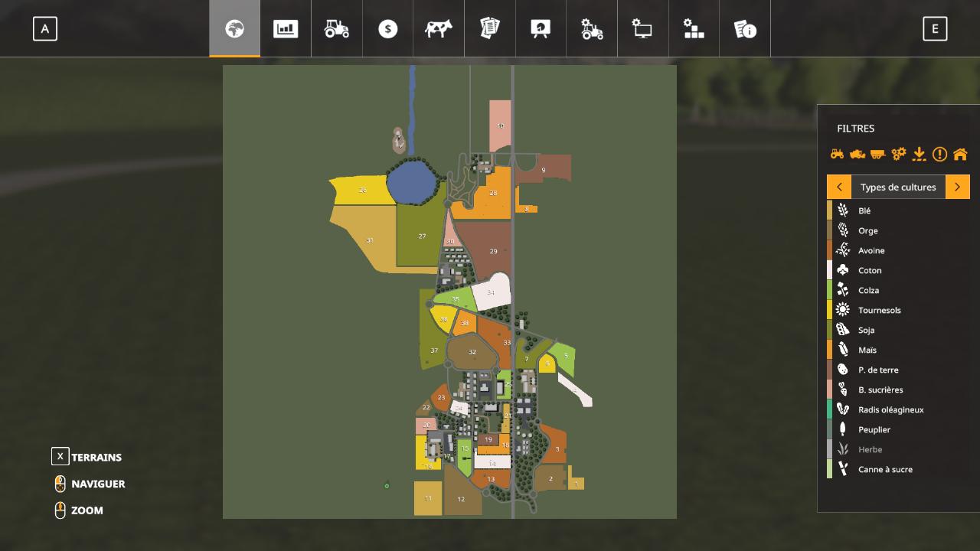Toggle the tractor vehicles map filter

click(x=838, y=154)
